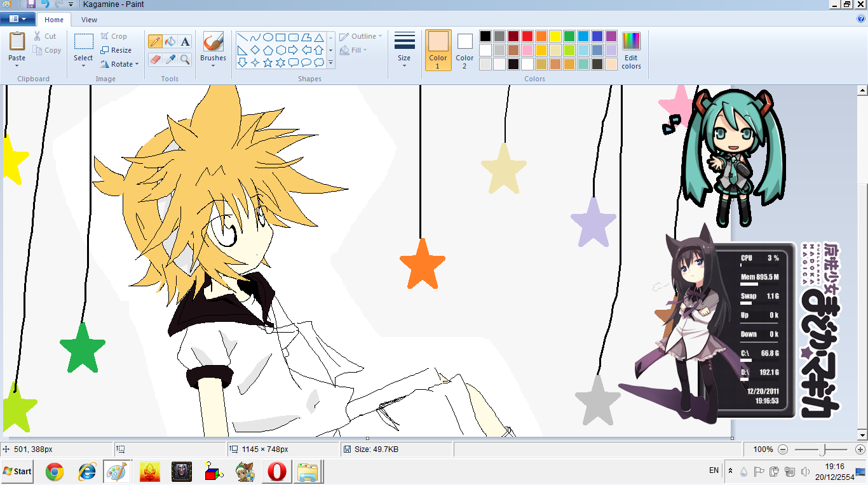Viewport: 868px width, 485px height.
Task: Open the blue Paint file menu button
Action: [17, 19]
